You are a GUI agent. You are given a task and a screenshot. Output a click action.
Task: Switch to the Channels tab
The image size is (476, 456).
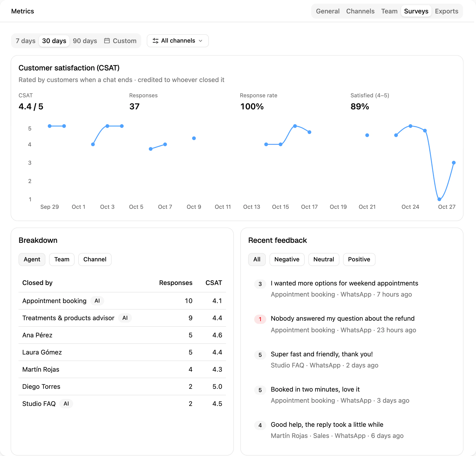pos(360,11)
